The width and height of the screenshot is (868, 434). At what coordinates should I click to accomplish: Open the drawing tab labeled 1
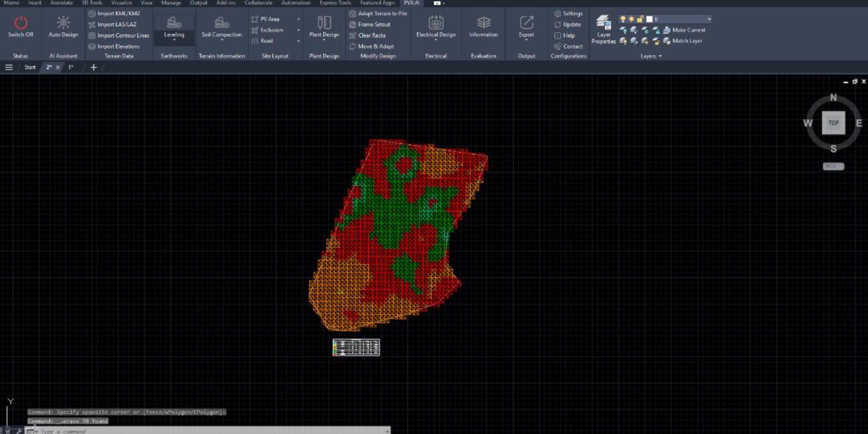pyautogui.click(x=71, y=67)
